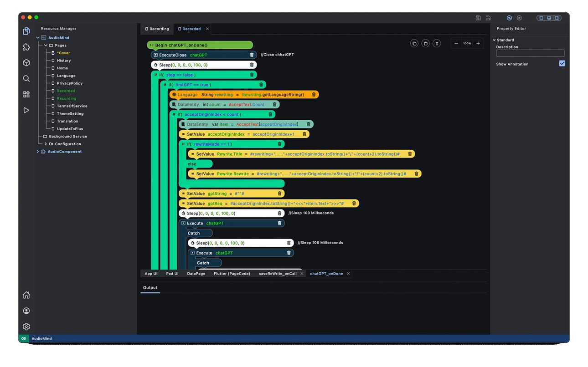Screen dimensions: 588x367
Task: Close the chatGPT_onDone tab
Action: (x=348, y=274)
